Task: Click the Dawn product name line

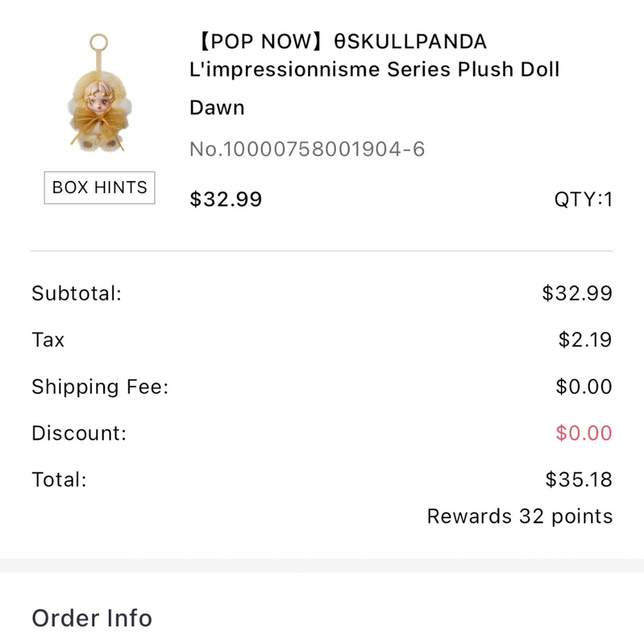Action: coord(216,108)
